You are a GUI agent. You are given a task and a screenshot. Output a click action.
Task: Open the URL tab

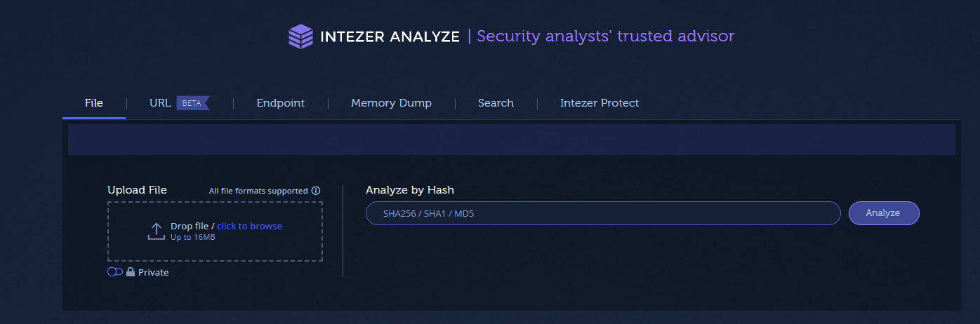tap(160, 103)
